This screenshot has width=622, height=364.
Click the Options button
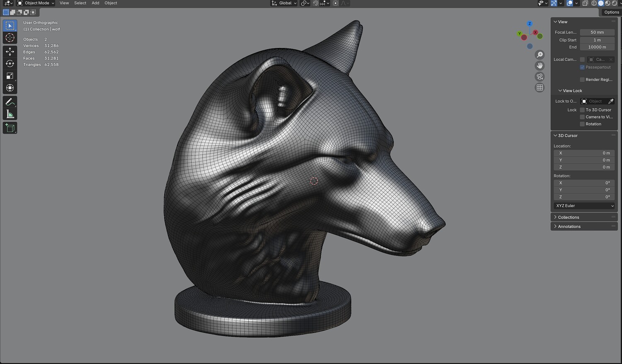click(x=611, y=12)
